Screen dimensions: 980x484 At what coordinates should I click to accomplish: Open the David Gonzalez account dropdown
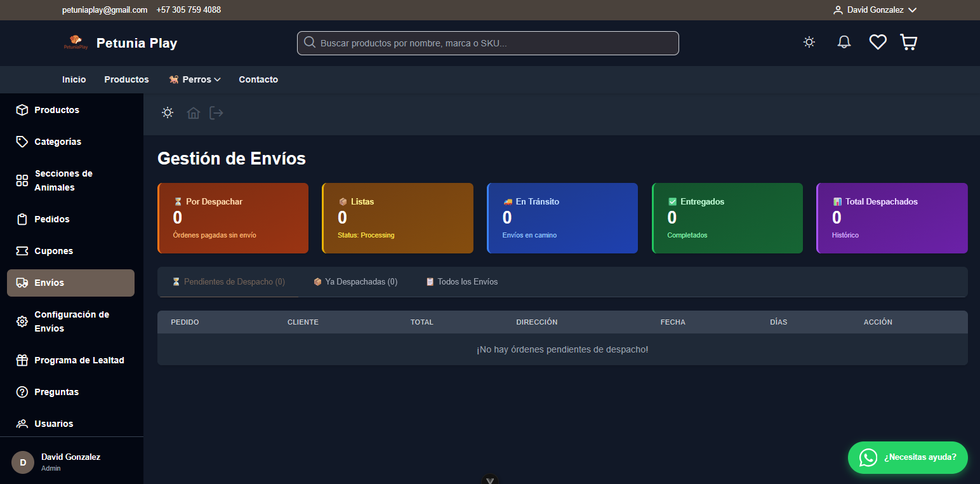[875, 10]
